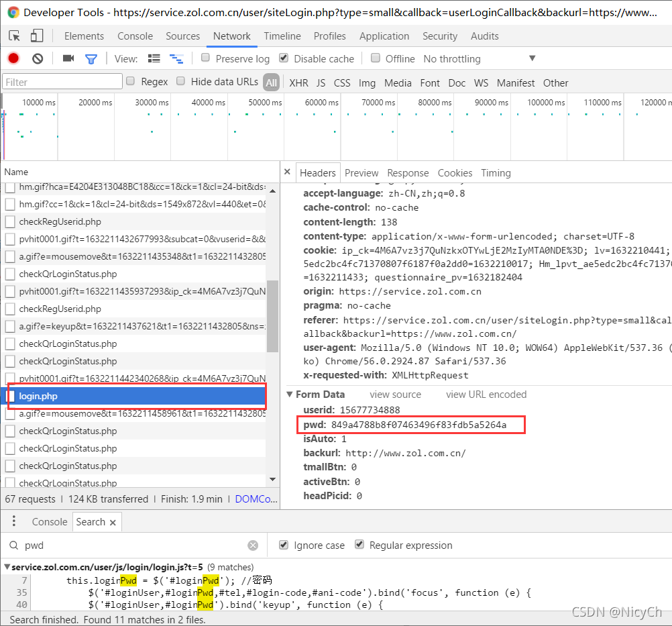Stop recording with the red record button
The width and height of the screenshot is (672, 626).
pyautogui.click(x=13, y=58)
